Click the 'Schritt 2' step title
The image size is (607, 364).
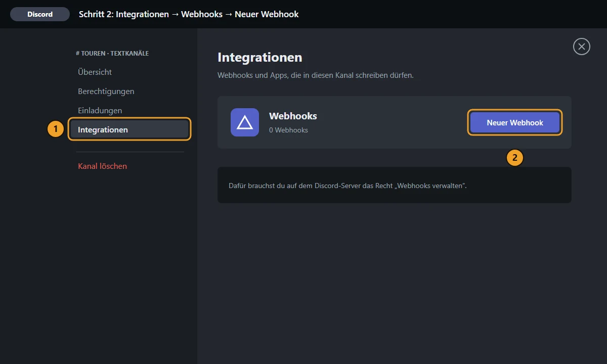click(189, 14)
